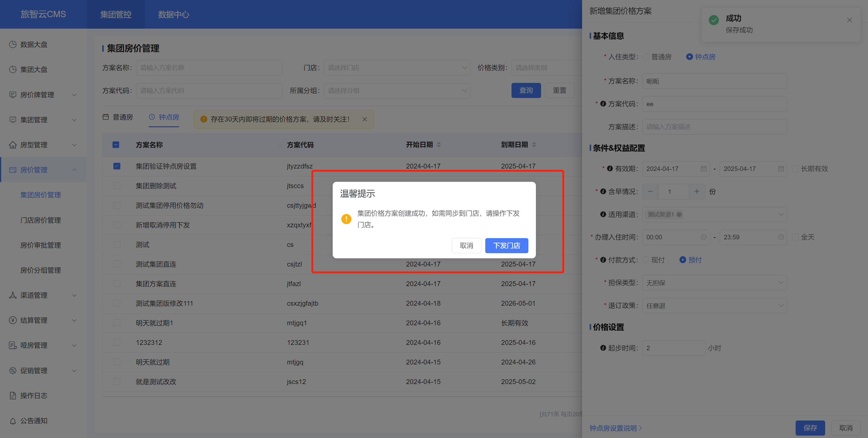The image size is (868, 438).
Task: Click the 结算管理 yen icon
Action: click(x=13, y=320)
